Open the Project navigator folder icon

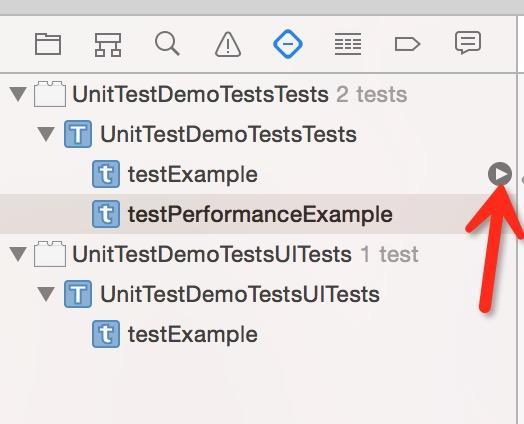(x=48, y=44)
